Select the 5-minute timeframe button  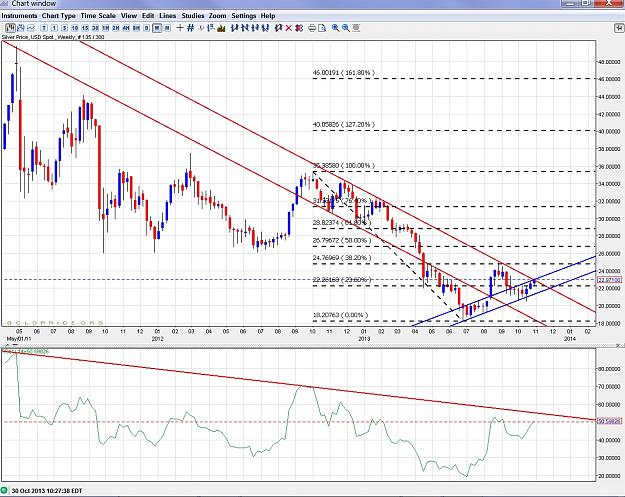(65, 28)
